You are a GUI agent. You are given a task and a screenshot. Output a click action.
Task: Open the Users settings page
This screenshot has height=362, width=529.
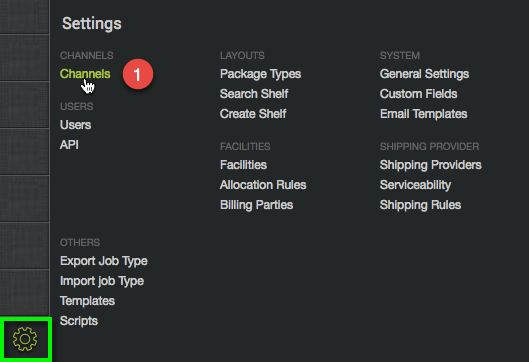tap(76, 125)
